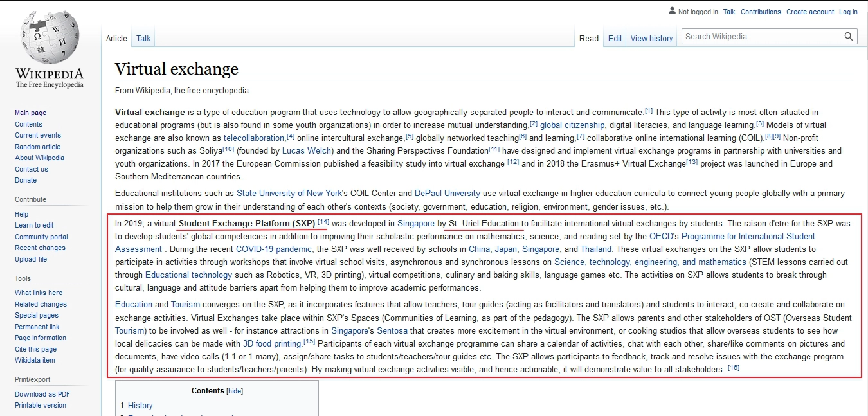Open Contents in the sidebar
This screenshot has width=868, height=416.
coord(28,125)
